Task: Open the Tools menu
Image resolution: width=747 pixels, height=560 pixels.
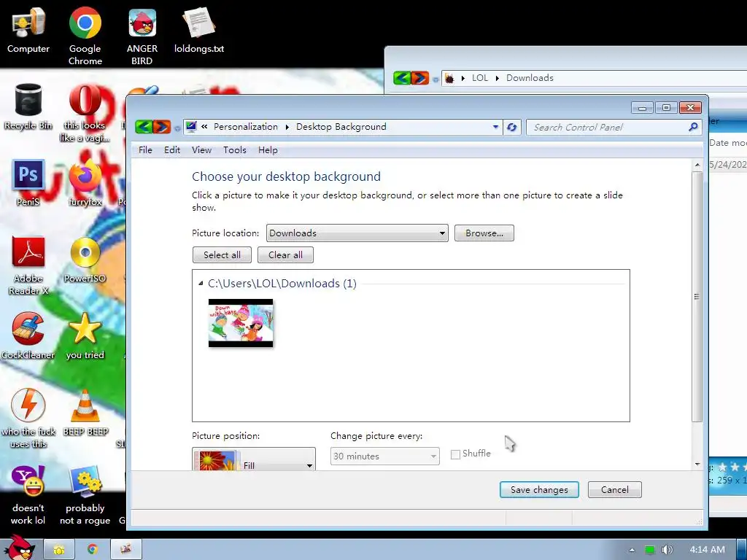Action: (235, 150)
